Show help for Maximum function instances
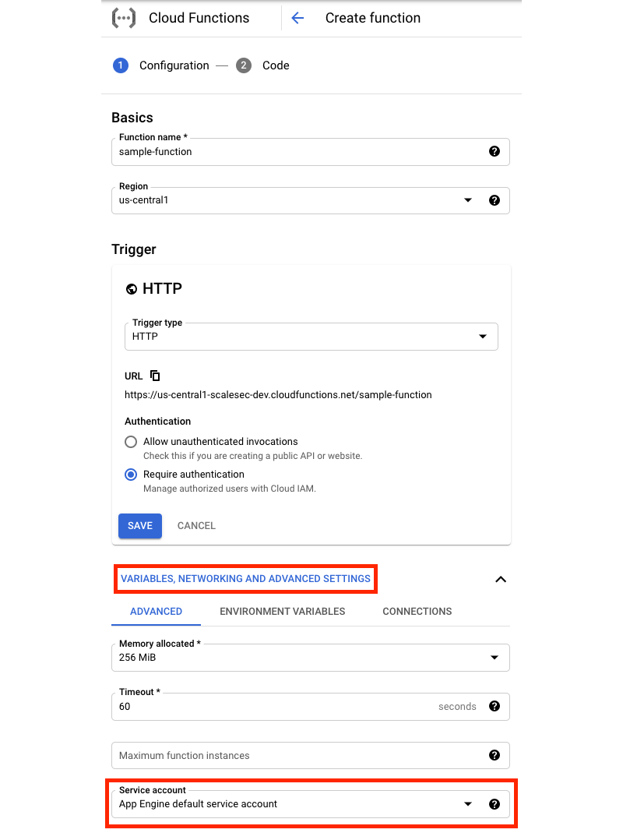Screen dimensions: 623x840 [x=494, y=755]
